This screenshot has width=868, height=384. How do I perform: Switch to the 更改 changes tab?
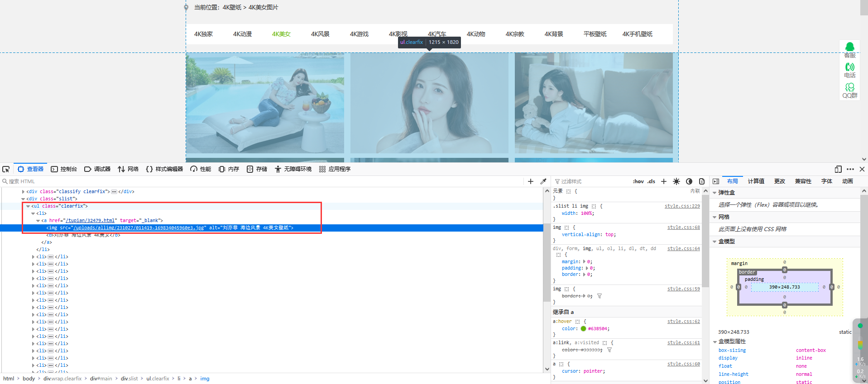click(x=780, y=181)
